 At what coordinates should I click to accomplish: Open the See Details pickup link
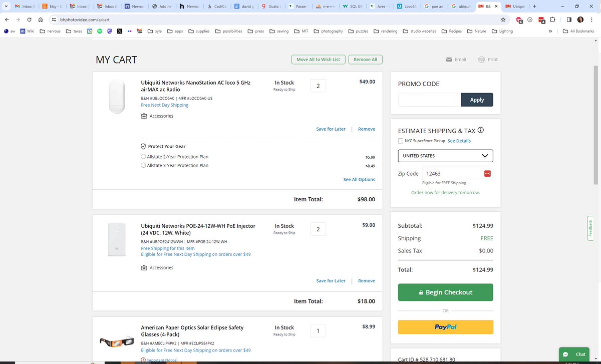(x=459, y=141)
